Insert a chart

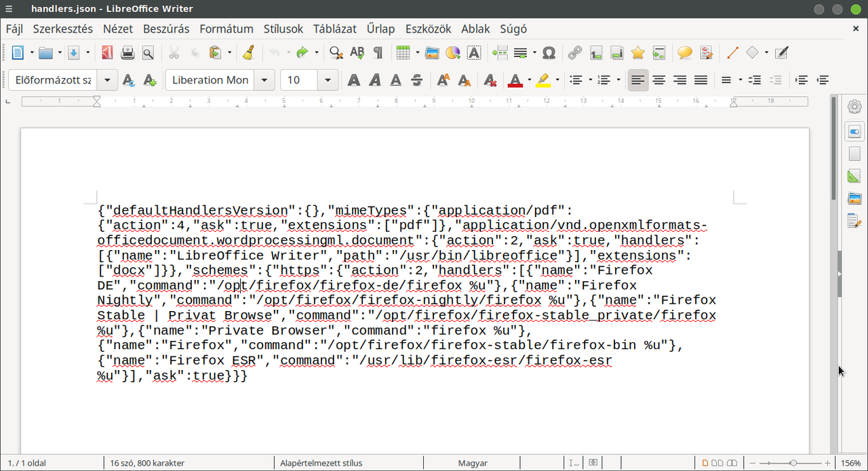(x=453, y=52)
